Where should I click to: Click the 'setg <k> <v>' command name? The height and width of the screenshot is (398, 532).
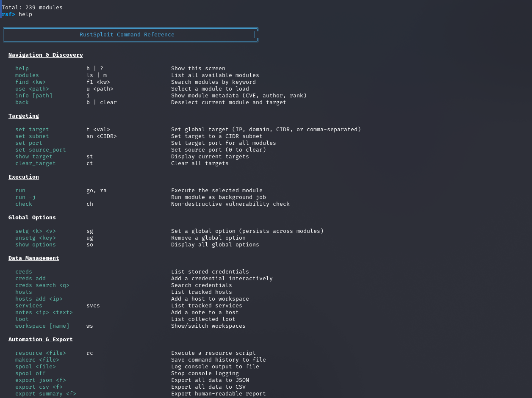tap(36, 231)
